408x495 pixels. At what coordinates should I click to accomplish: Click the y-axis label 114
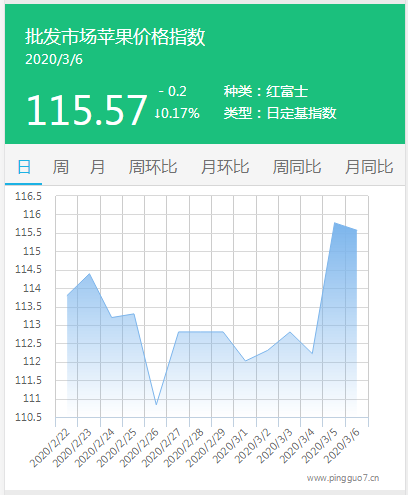pos(32,288)
